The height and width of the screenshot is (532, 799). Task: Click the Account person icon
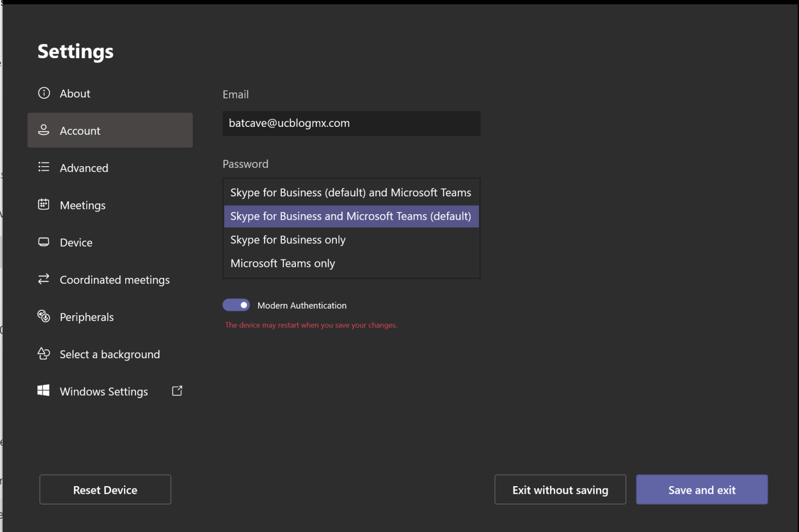tap(44, 130)
